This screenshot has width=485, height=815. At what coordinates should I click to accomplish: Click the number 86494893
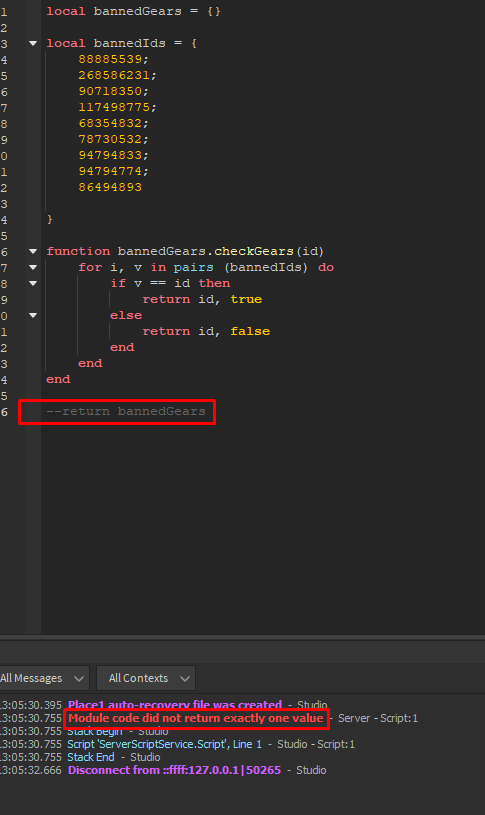tap(110, 187)
